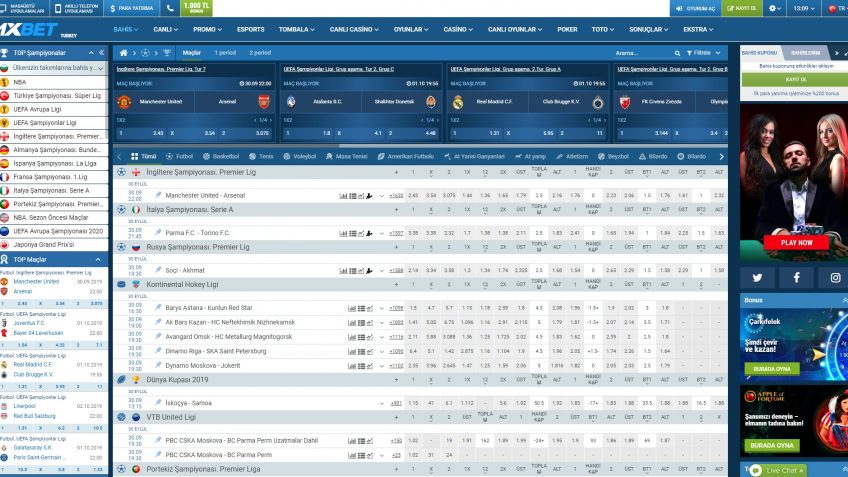Expand markets for Manchester United - Arsenal row
This screenshot has height=477, width=848.
tap(381, 196)
